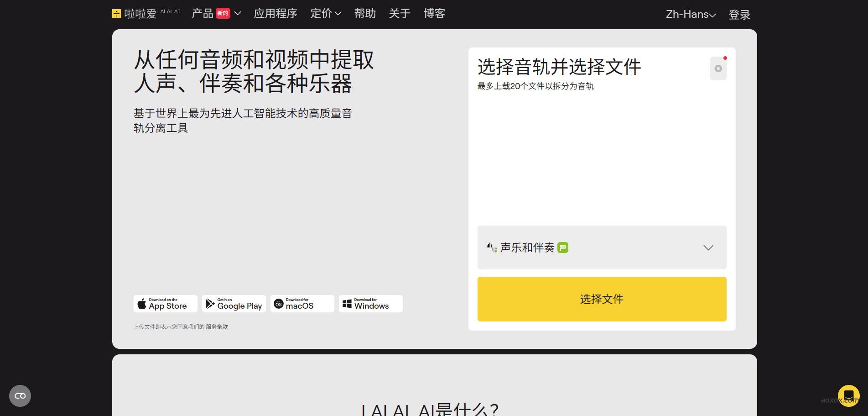Screen dimensions: 868x416
Task: Click the LALAL.AI logo icon
Action: tap(117, 13)
